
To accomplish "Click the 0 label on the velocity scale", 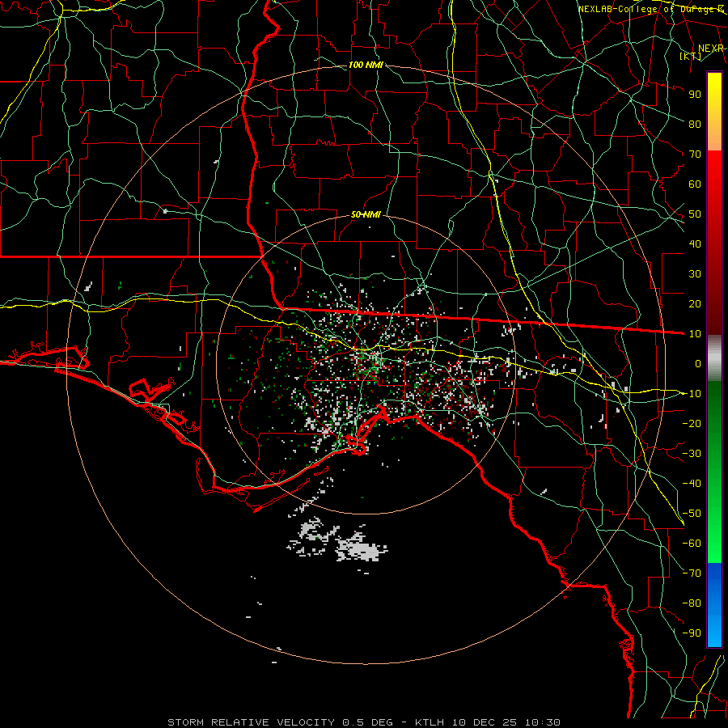I will pos(698,363).
